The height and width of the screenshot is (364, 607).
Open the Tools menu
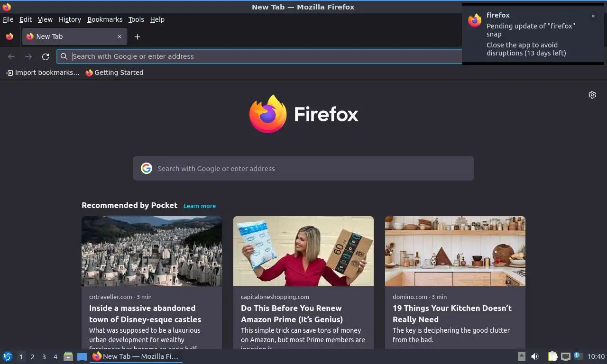(136, 19)
